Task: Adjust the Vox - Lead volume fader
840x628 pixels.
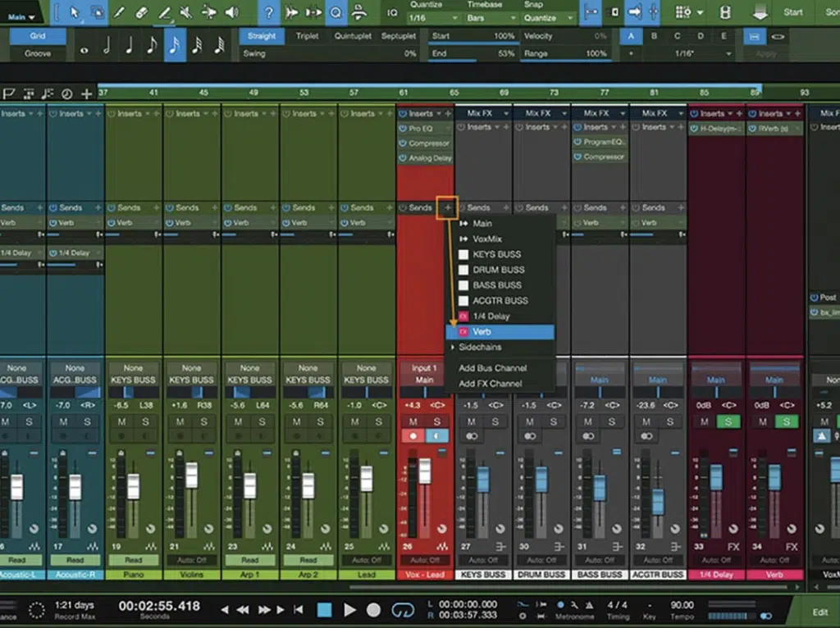Action: point(424,471)
